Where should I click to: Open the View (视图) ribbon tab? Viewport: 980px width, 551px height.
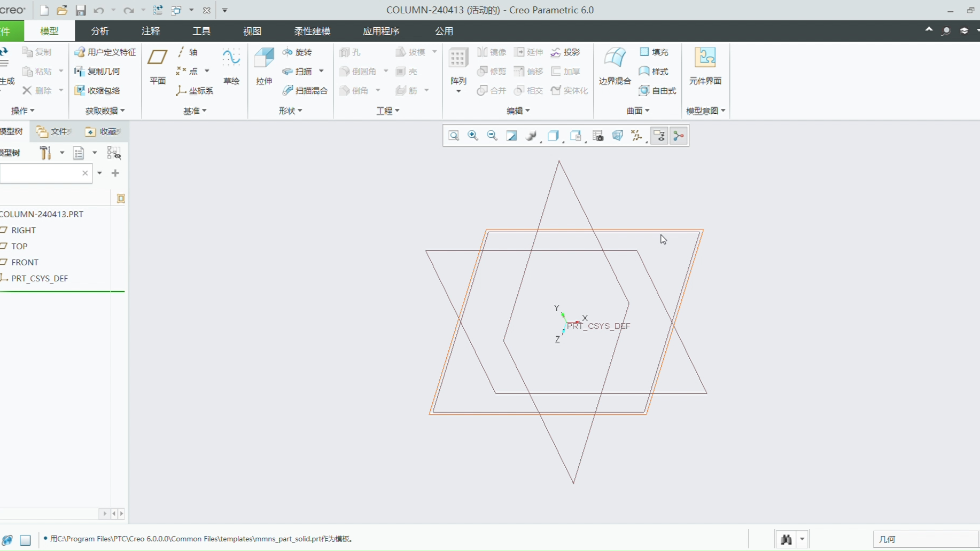[252, 31]
